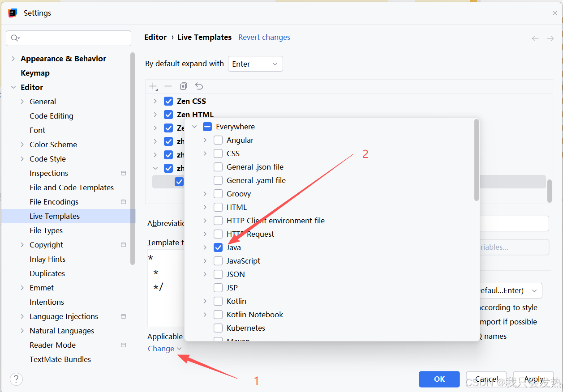
Task: Click the JSON context label
Action: tap(236, 274)
